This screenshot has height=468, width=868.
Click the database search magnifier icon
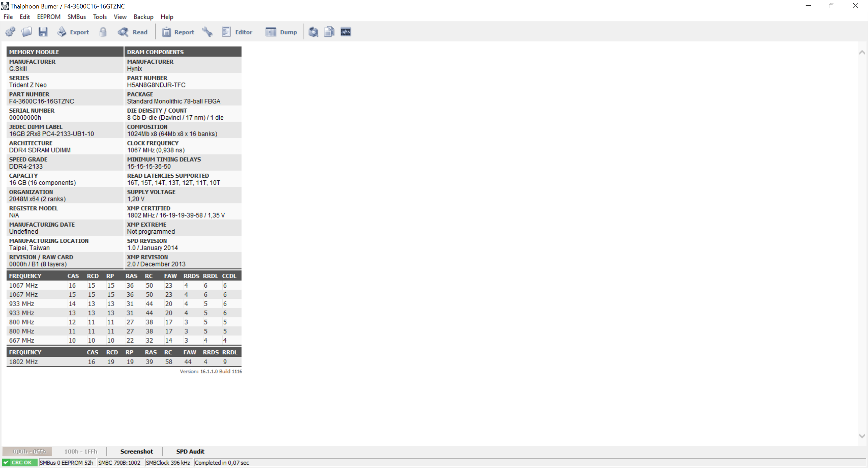[313, 32]
